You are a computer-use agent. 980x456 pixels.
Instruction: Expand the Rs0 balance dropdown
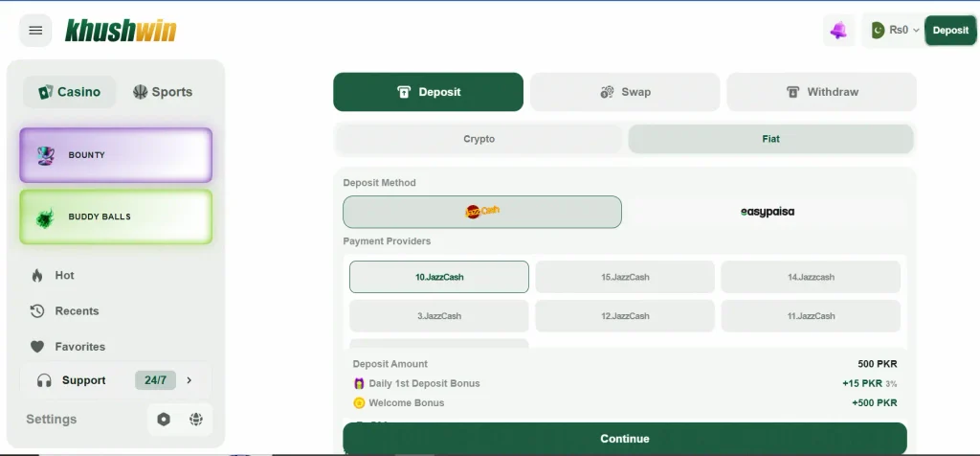point(904,30)
